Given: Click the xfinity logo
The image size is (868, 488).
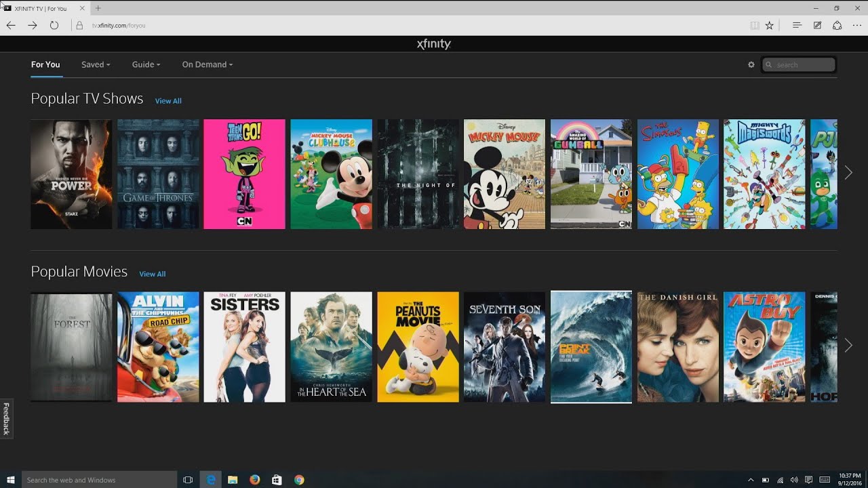Looking at the screenshot, I should coord(434,44).
